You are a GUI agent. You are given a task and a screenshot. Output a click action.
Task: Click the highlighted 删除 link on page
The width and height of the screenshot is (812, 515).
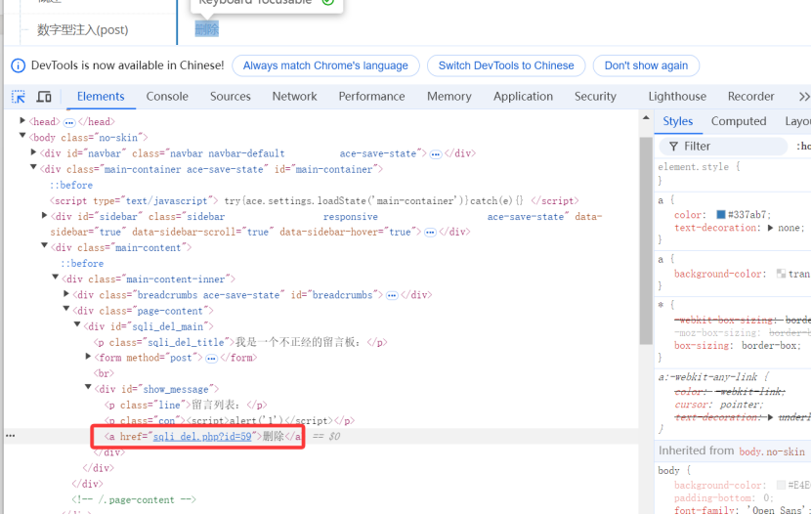click(x=206, y=29)
